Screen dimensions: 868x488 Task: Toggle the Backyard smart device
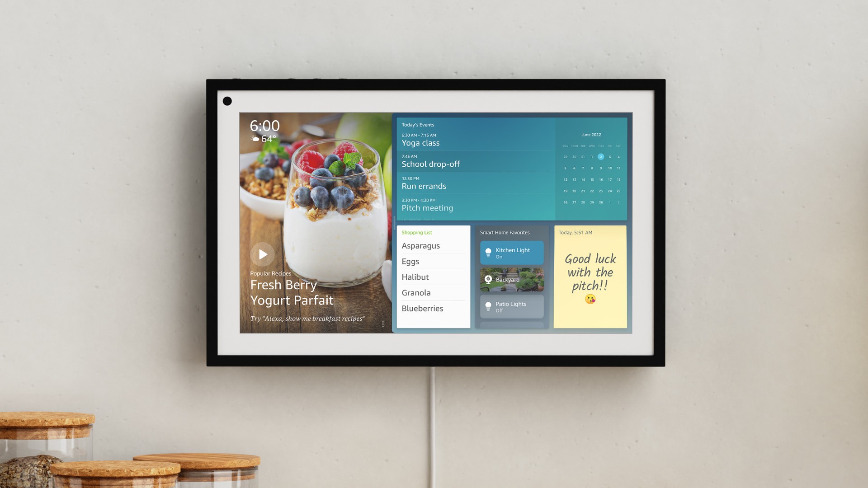511,279
